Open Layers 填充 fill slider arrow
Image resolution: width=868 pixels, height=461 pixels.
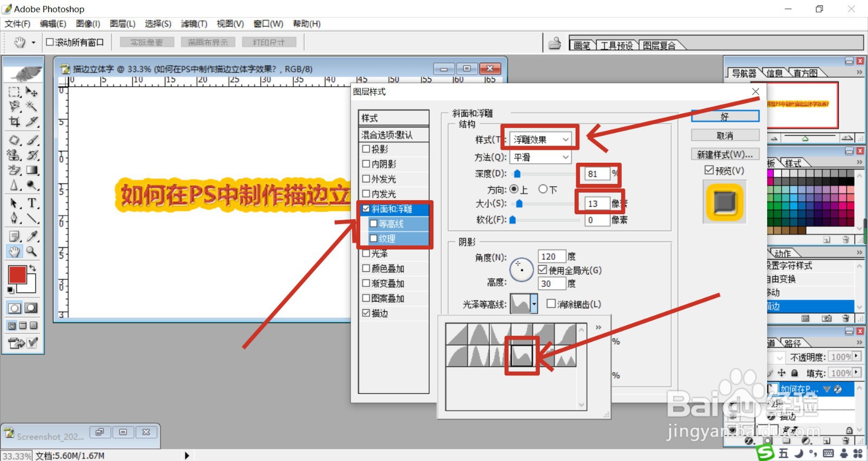click(x=857, y=373)
